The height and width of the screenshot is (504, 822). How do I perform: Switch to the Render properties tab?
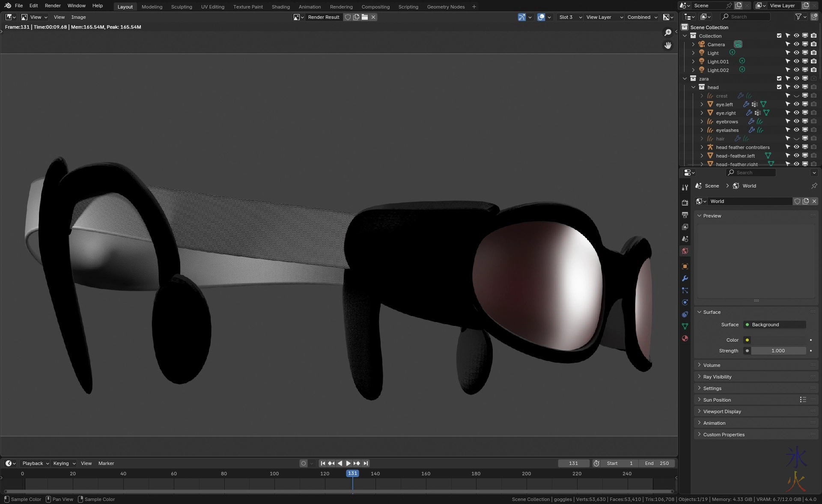685,203
